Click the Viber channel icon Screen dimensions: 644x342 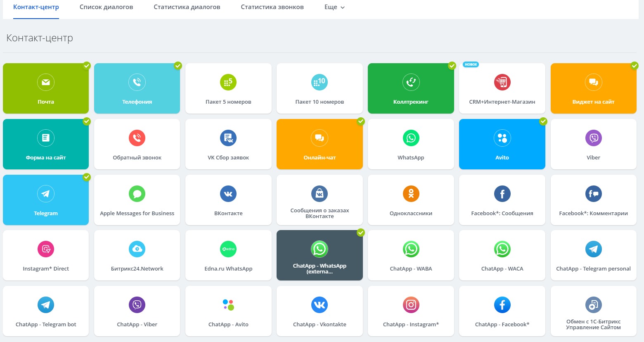(594, 138)
